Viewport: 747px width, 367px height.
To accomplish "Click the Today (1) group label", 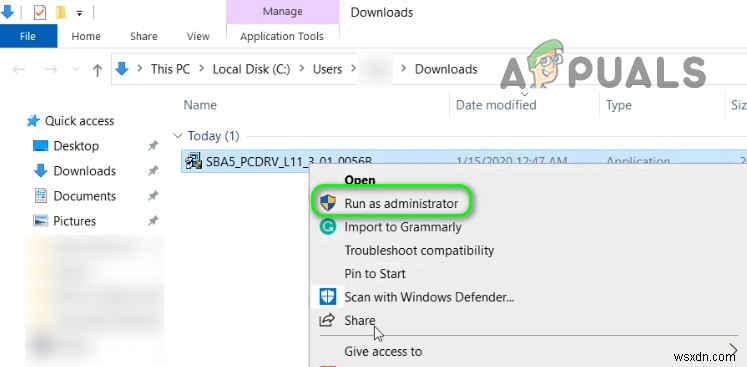I will pyautogui.click(x=213, y=136).
